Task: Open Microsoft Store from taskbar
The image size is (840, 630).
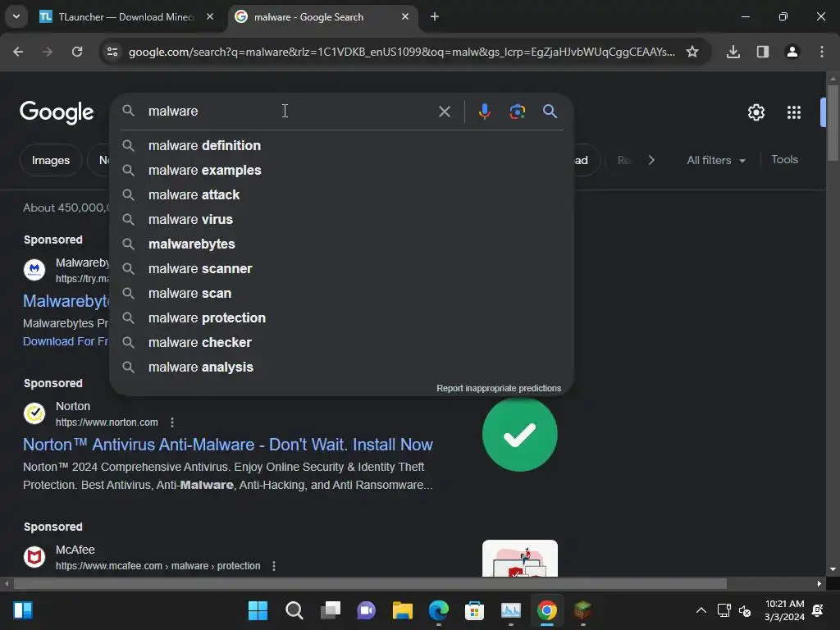Action: point(475,610)
